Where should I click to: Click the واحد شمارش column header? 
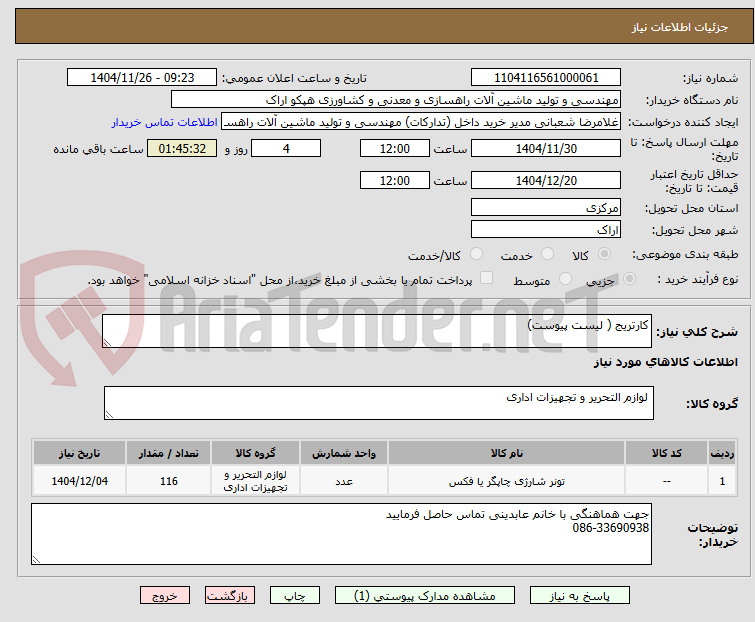point(344,453)
